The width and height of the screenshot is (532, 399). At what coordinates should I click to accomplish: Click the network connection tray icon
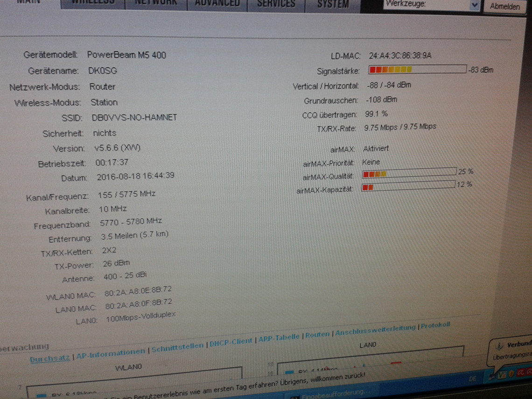pyautogui.click(x=491, y=376)
